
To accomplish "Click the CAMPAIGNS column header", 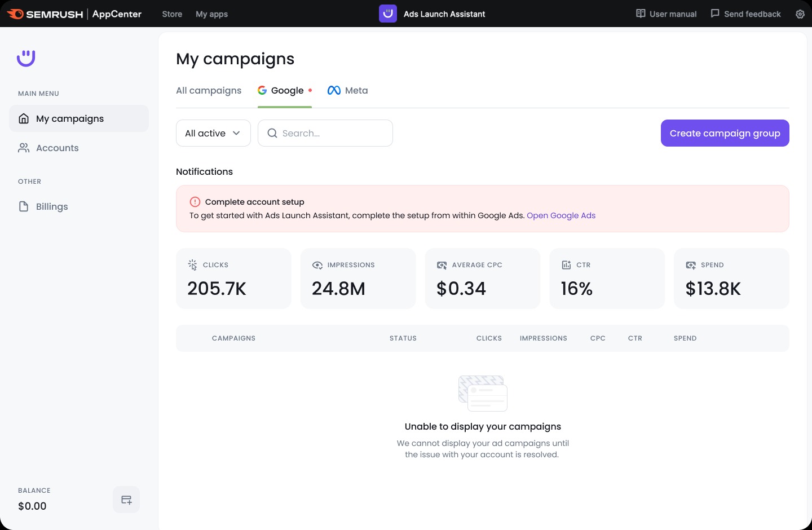I will coord(234,338).
